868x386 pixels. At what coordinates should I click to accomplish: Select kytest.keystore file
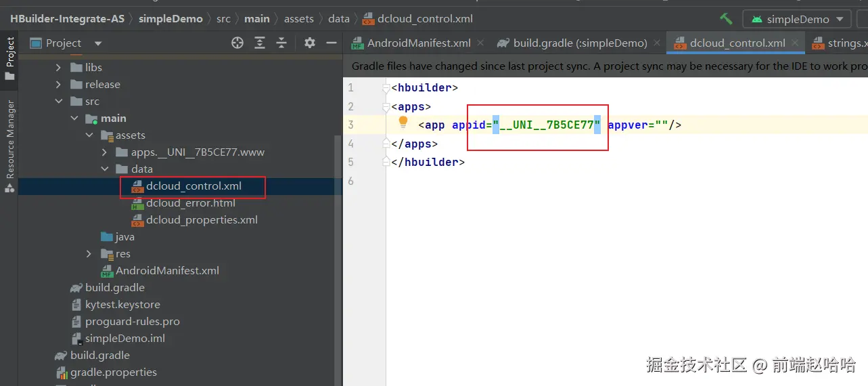[x=122, y=305]
